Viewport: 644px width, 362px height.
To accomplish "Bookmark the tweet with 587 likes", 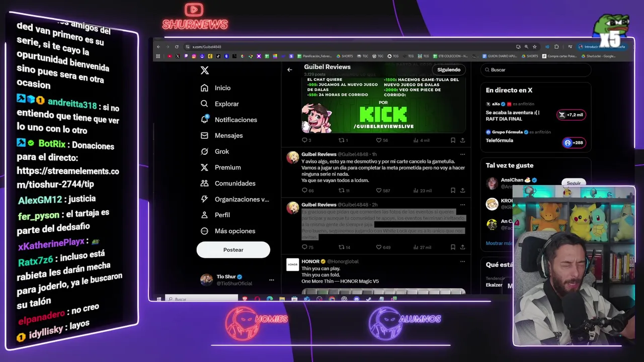I will tap(453, 191).
